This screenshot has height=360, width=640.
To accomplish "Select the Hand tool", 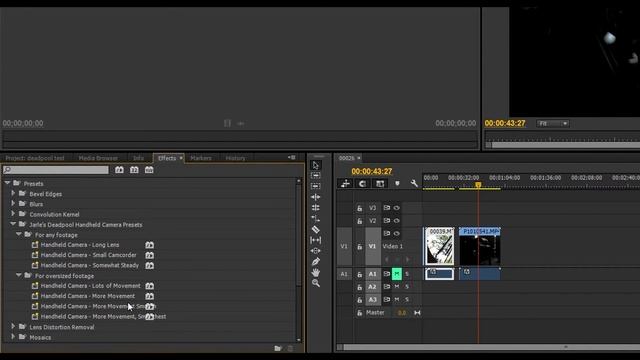I will click(316, 272).
